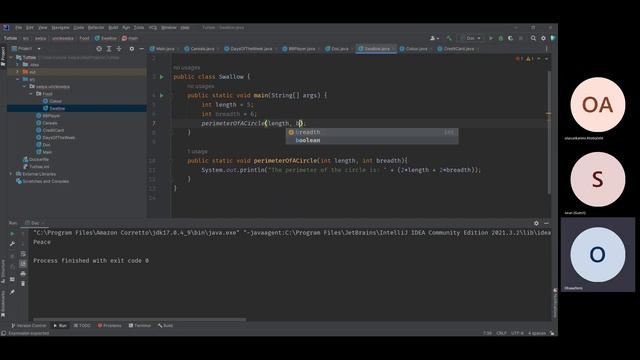Open the File menu
640x360 pixels.
(x=18, y=27)
